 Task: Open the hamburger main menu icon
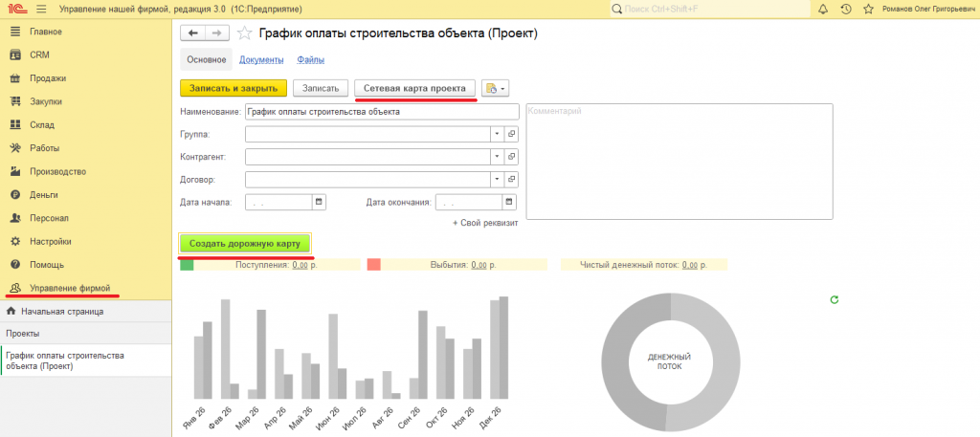point(42,10)
